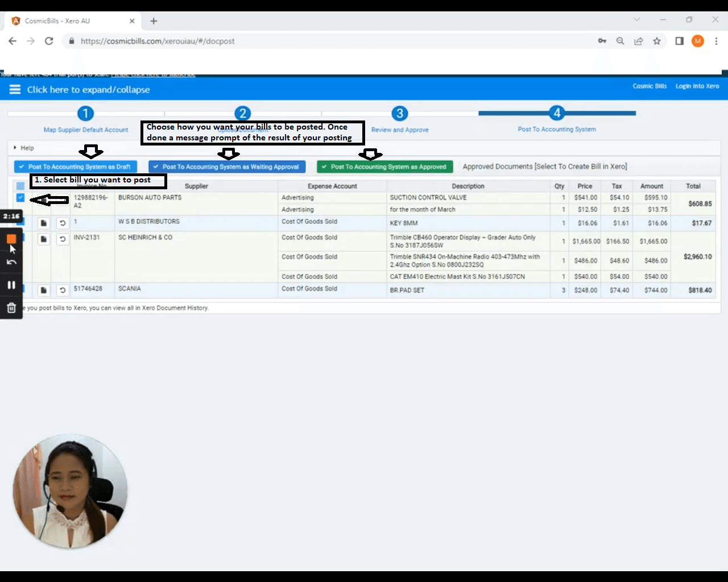
Task: Open the Cosmic Bills header link
Action: [x=650, y=86]
